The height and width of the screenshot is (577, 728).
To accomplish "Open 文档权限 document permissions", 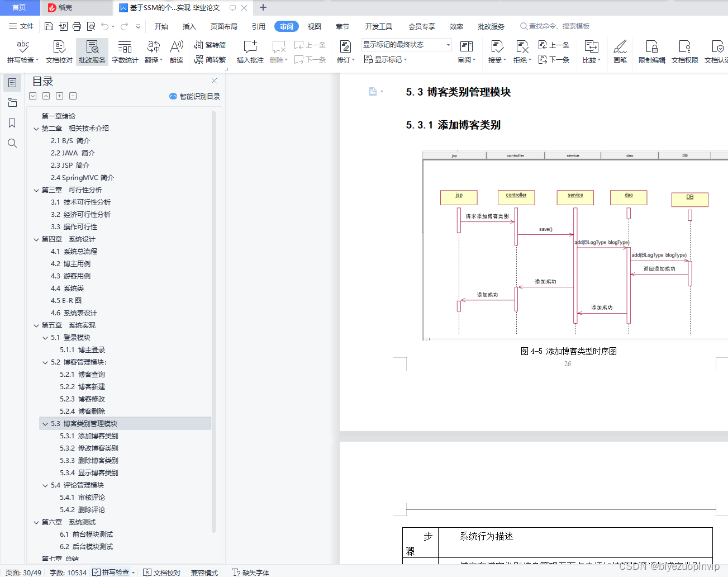I will [685, 51].
